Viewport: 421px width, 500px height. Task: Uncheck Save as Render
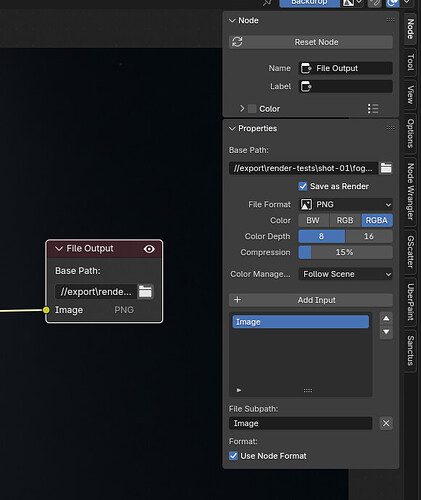click(x=303, y=186)
